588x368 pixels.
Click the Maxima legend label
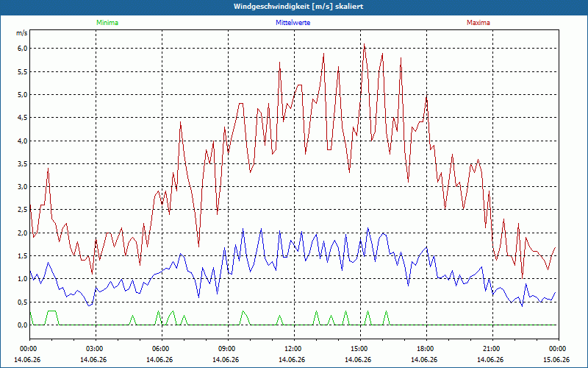click(478, 23)
